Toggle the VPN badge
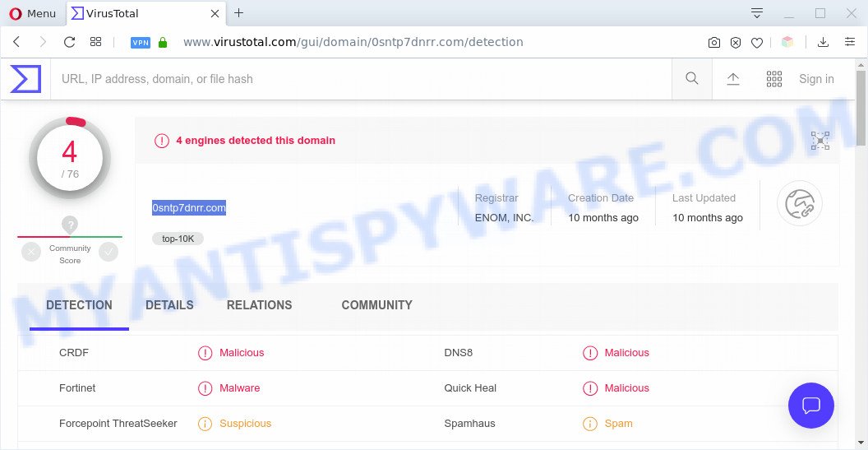Screen dimensions: 868x450 point(141,43)
